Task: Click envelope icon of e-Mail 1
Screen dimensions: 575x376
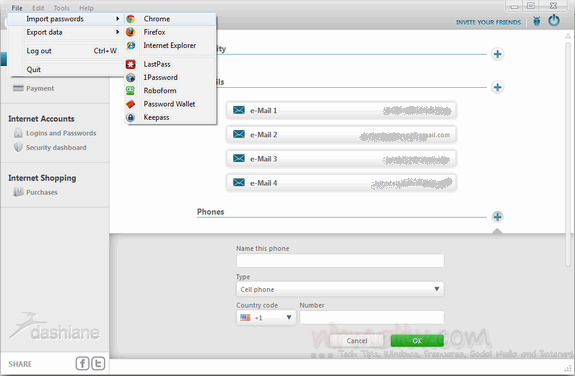Action: click(x=239, y=110)
